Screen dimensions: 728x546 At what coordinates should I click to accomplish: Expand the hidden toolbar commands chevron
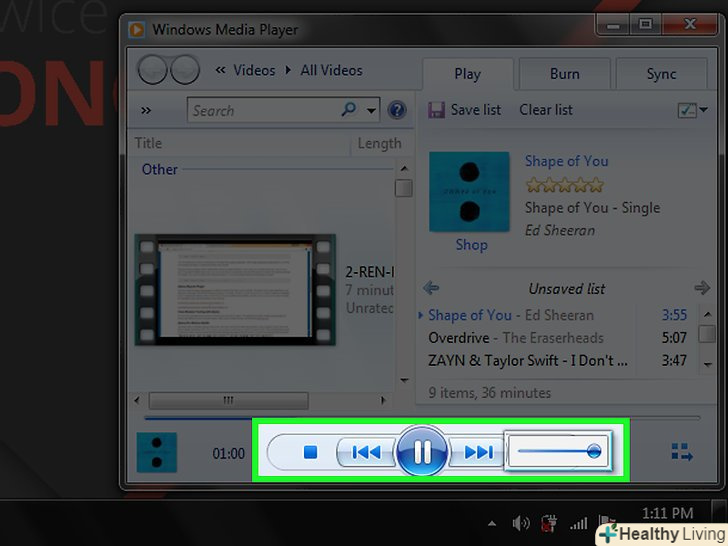click(x=146, y=110)
